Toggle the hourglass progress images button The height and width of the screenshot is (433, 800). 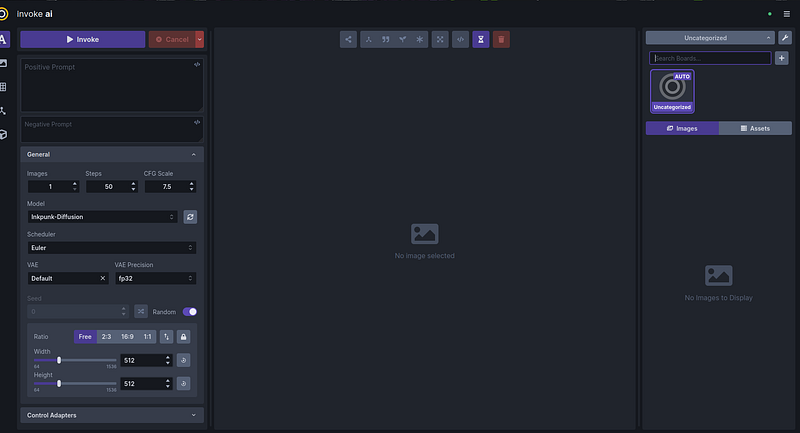click(x=481, y=40)
